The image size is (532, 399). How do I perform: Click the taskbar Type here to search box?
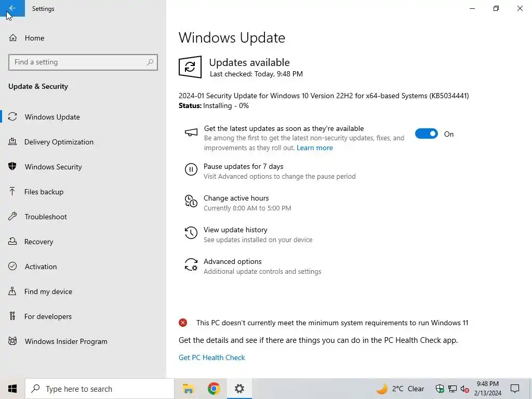click(99, 389)
